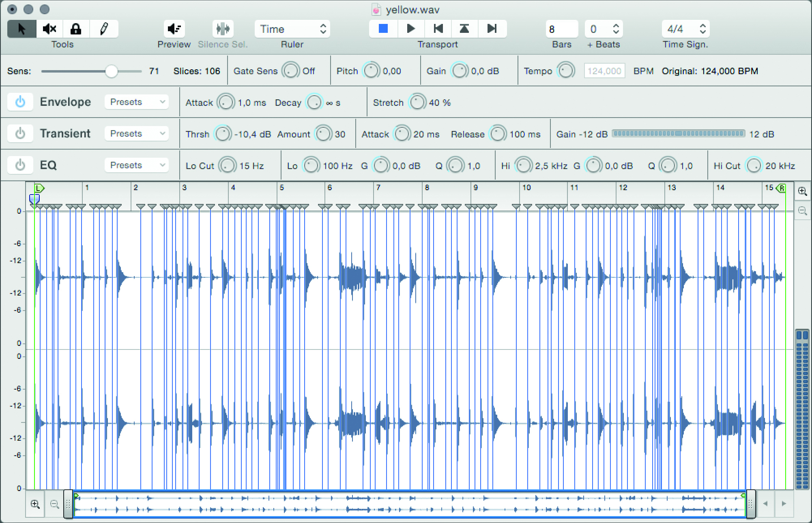Select the arrow pointer tool
The height and width of the screenshot is (523, 812).
pyautogui.click(x=22, y=29)
